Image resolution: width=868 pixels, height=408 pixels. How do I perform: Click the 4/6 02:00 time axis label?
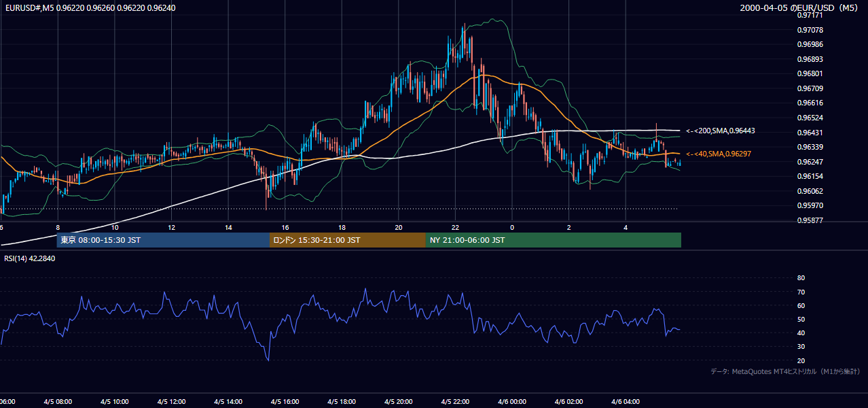click(570, 402)
